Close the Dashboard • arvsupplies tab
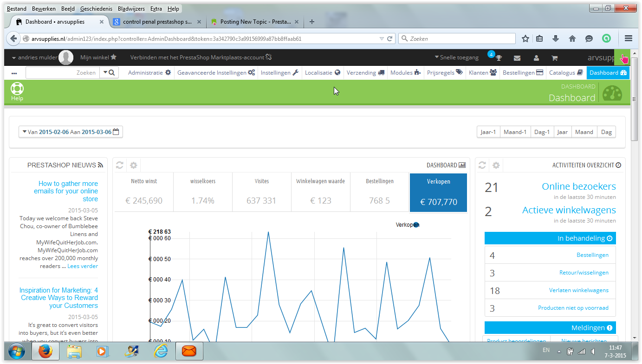Viewport: 642px width, 364px height. coord(102,22)
